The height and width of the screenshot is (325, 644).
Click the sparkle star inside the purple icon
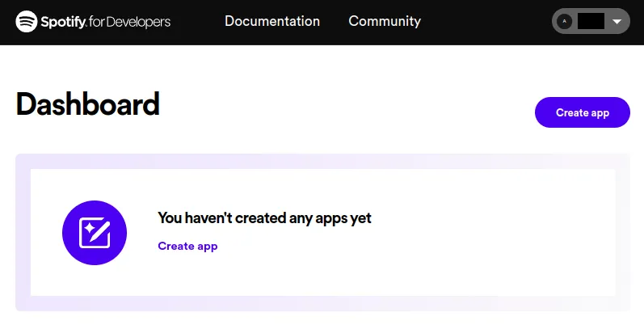click(88, 229)
